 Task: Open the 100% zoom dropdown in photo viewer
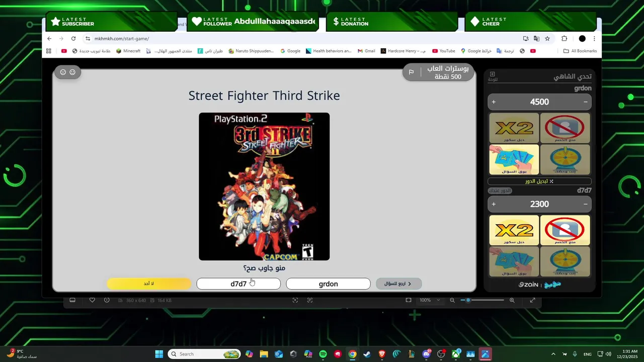click(430, 300)
